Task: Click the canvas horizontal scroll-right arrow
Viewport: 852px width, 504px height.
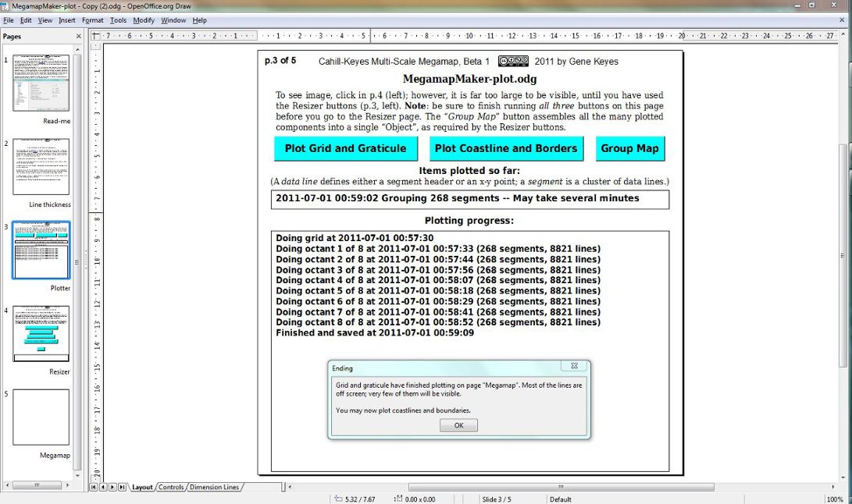Action: click(833, 487)
